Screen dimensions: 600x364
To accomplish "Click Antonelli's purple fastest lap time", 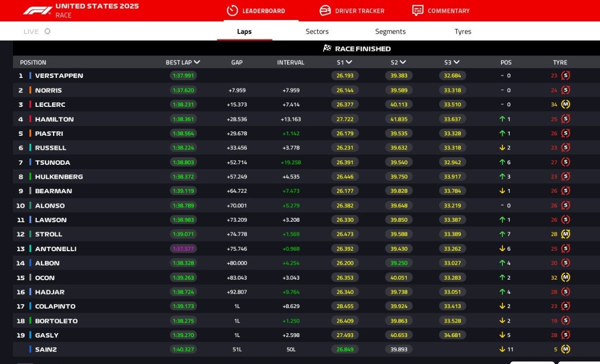I will click(x=183, y=249).
